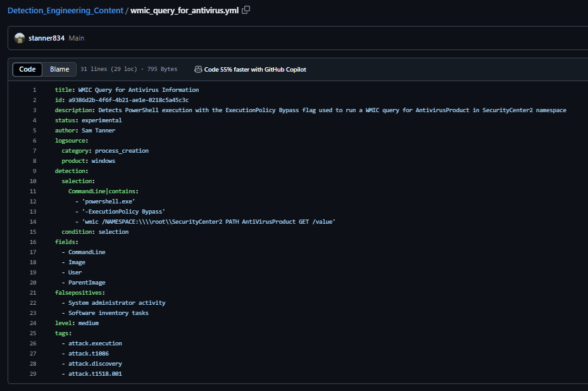Image resolution: width=588 pixels, height=391 pixels.
Task: Open the stanner834 user profile link
Action: tap(47, 38)
